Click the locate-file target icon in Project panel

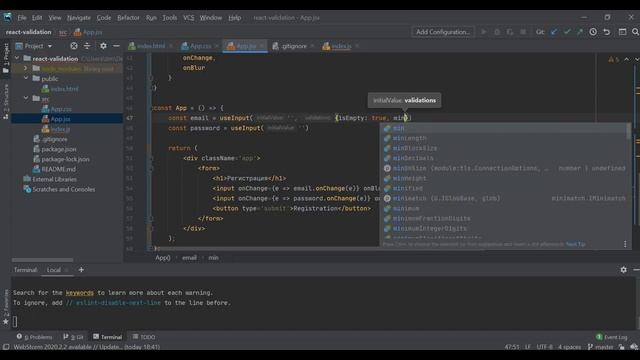tap(73, 46)
